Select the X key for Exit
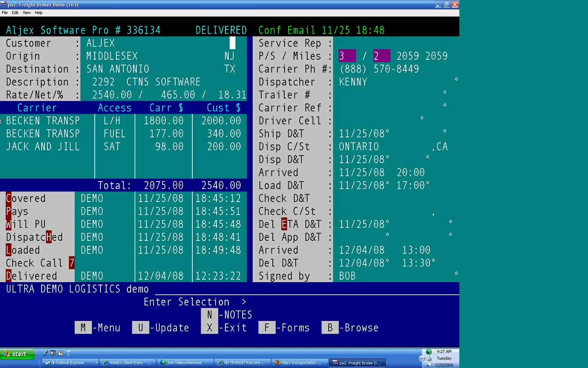Screen dimensions: 588x368 tap(209, 328)
